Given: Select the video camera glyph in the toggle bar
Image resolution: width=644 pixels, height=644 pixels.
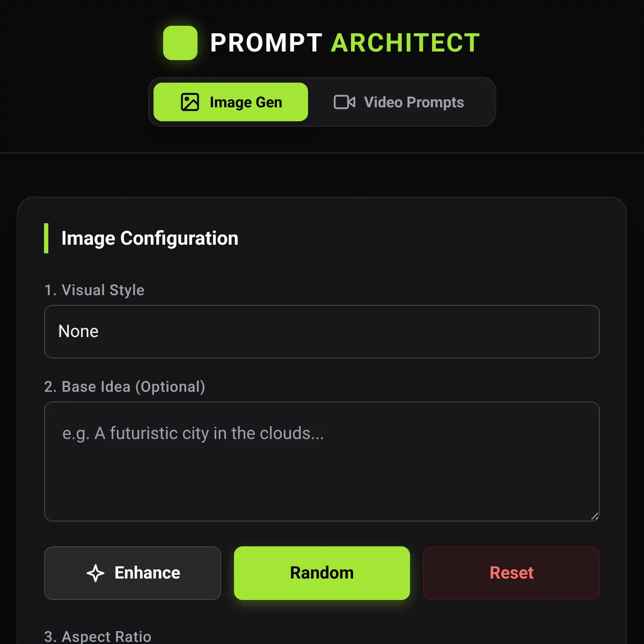Looking at the screenshot, I should pyautogui.click(x=343, y=102).
